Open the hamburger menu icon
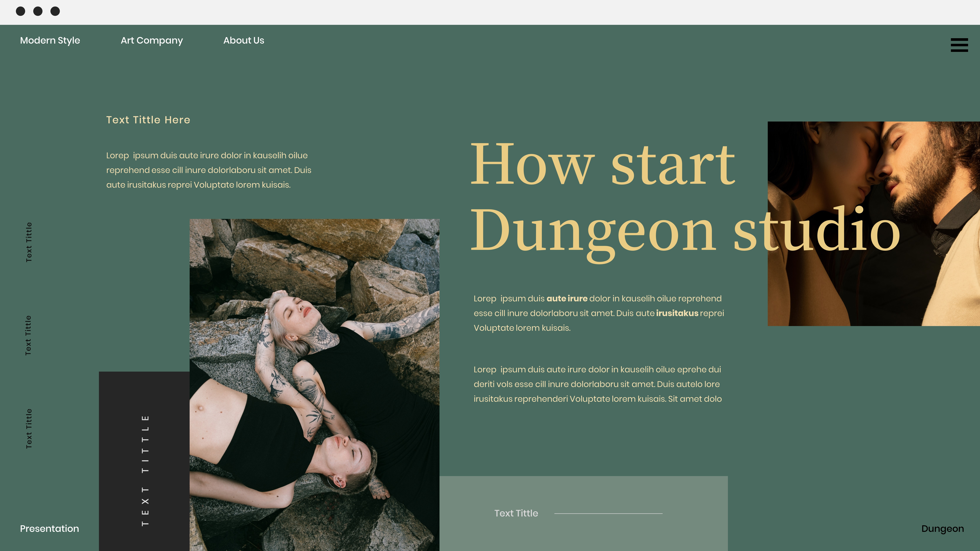Screen dimensions: 980x551 pos(959,45)
